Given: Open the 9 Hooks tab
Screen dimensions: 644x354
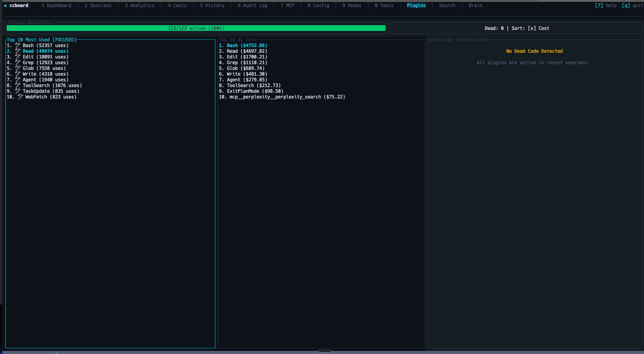Looking at the screenshot, I should 352,5.
